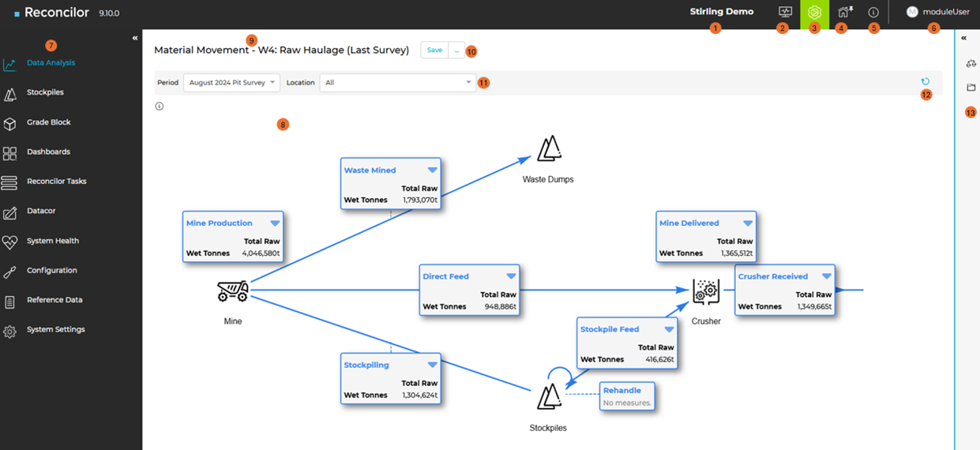Click the pinned home page icon
The width and height of the screenshot is (980, 450).
click(x=844, y=12)
